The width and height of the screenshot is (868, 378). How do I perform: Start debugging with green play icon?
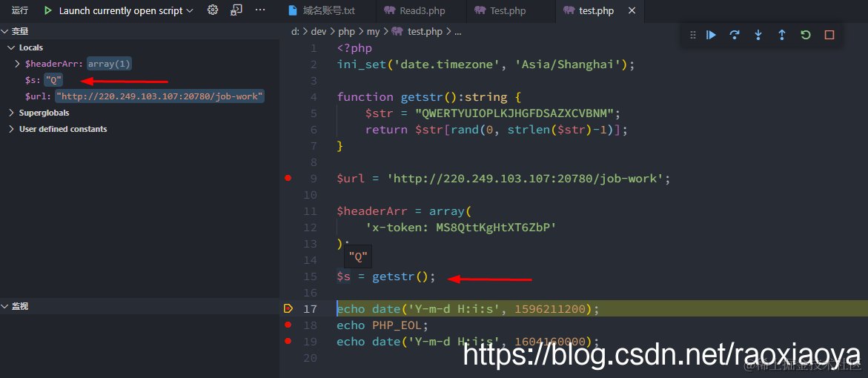pos(48,10)
